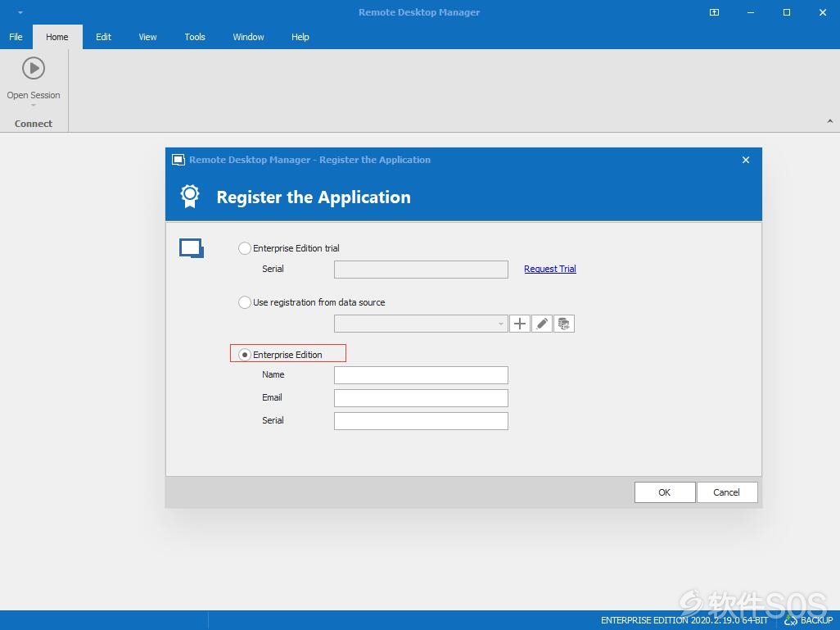
Task: Focus the Name input field
Action: pyautogui.click(x=421, y=374)
